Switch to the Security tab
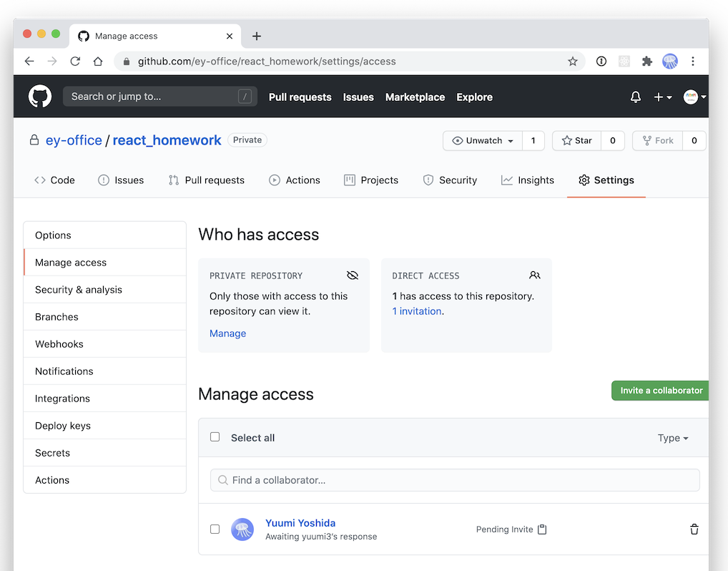Viewport: 728px width, 571px height. click(x=450, y=180)
